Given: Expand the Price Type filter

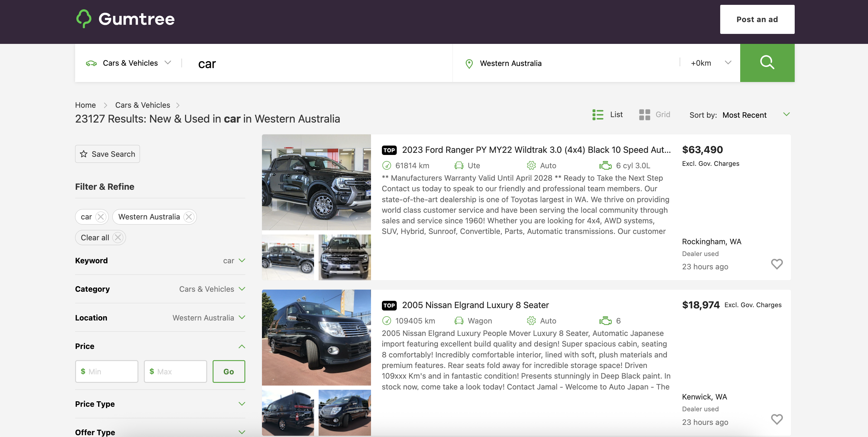Looking at the screenshot, I should 242,404.
